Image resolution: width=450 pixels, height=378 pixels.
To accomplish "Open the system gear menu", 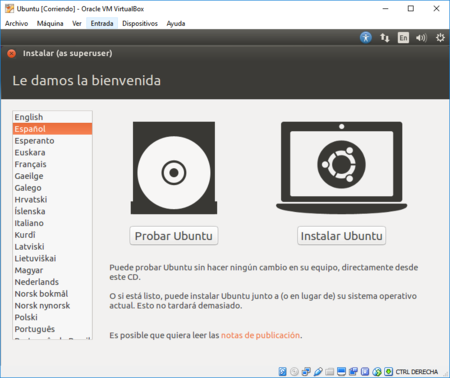I will tap(440, 38).
